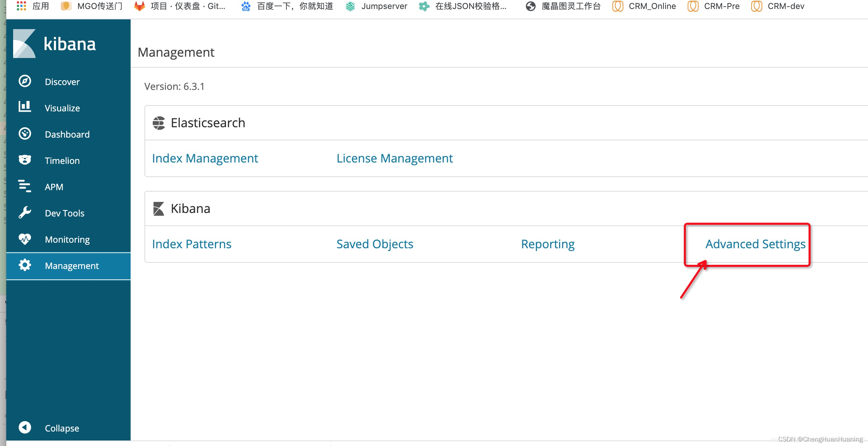The image size is (868, 446).
Task: Open the Dashboard menu item
Action: [68, 134]
